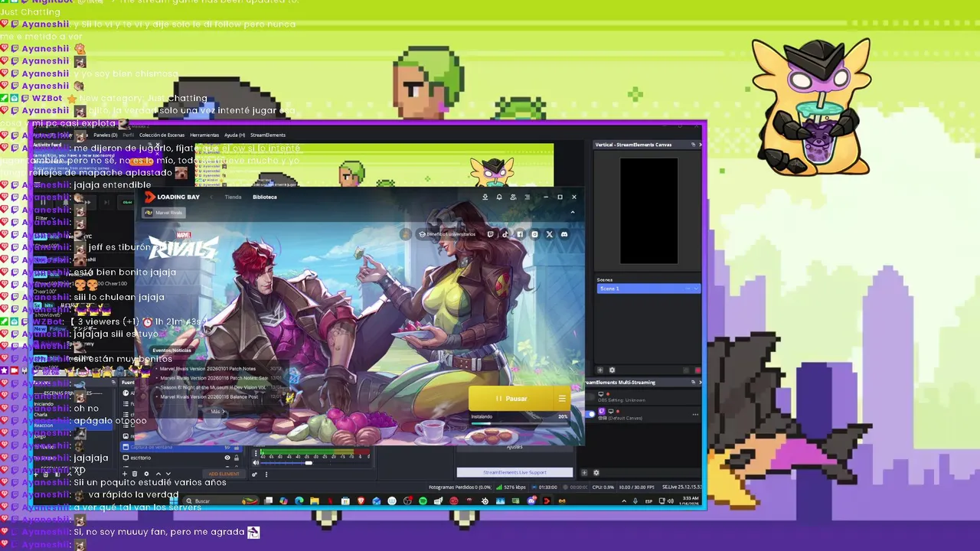Open the options menu beside Pausar button
Image resolution: width=980 pixels, height=551 pixels.
[562, 398]
